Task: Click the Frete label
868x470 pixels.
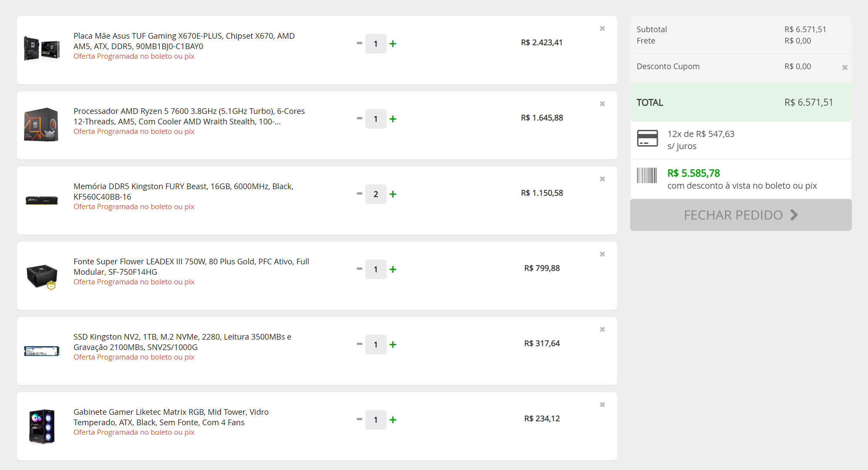Action: 646,41
